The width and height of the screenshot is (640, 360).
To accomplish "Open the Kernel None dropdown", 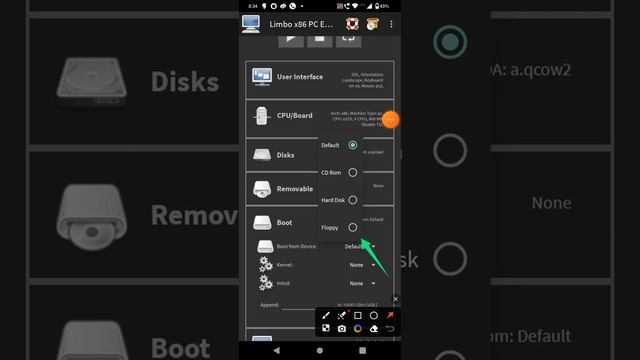I will click(362, 265).
